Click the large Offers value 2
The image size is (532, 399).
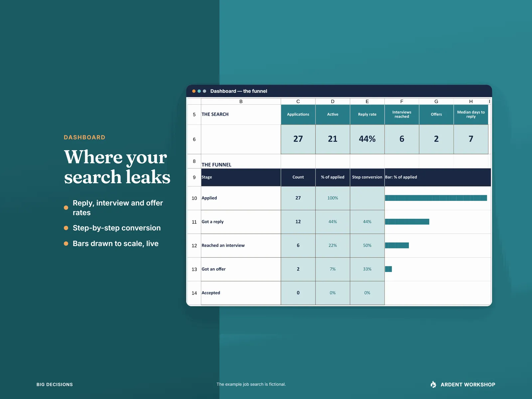[x=437, y=139]
